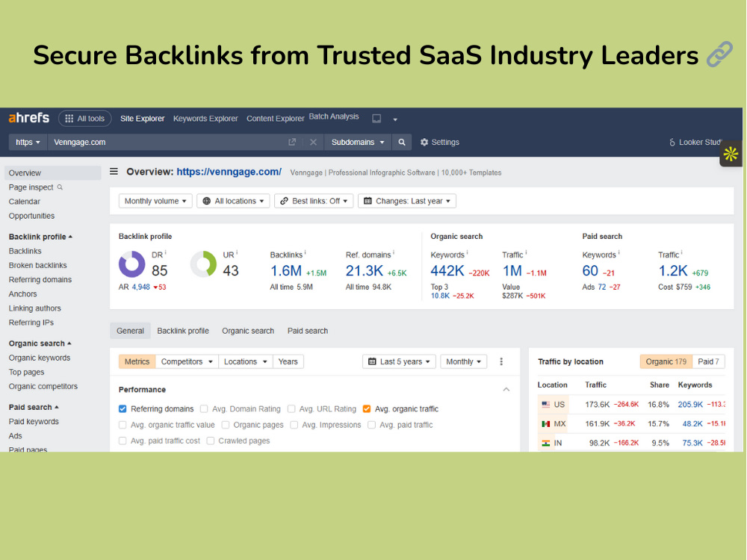Open the Last 5 years date dropdown
This screenshot has width=747, height=560.
(x=399, y=362)
